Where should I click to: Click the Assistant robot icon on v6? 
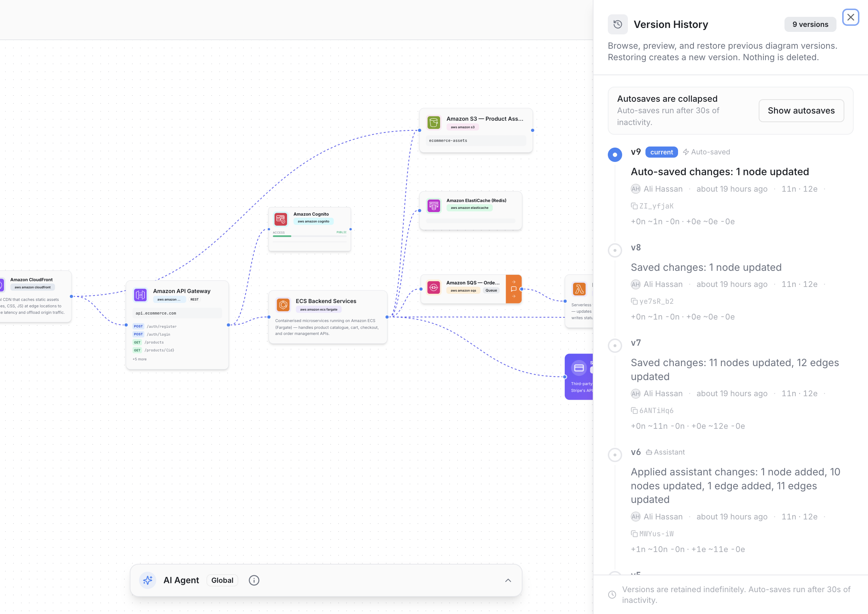tap(649, 452)
